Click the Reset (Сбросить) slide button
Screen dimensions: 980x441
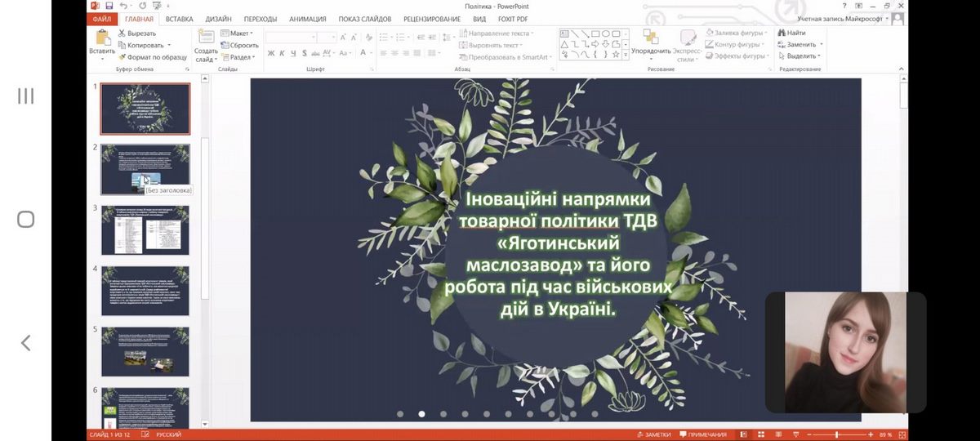pos(239,45)
